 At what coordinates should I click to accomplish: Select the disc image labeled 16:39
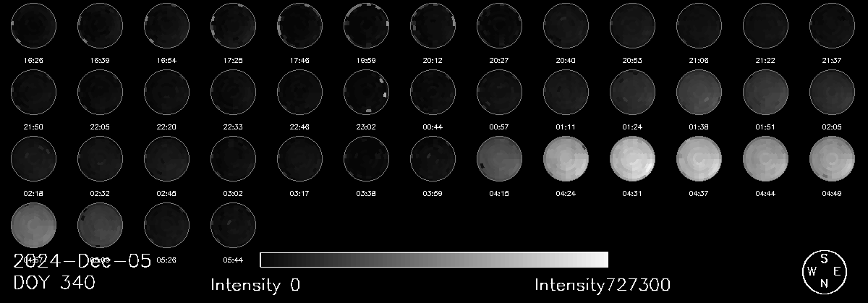click(x=100, y=25)
